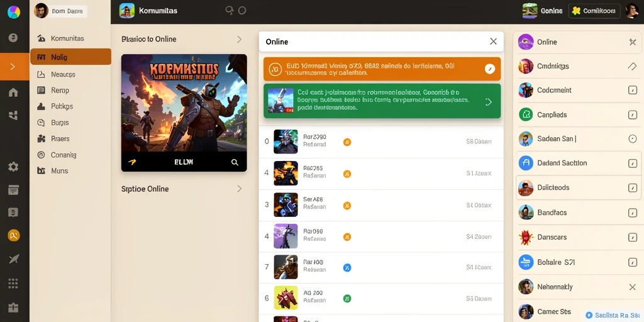Open the Rar2790 game icon in the list
Image resolution: width=644 pixels, height=322 pixels.
[x=286, y=142]
